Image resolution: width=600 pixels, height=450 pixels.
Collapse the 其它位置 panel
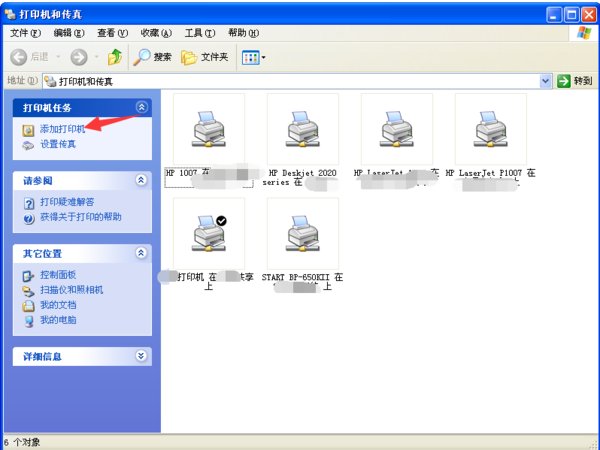point(141,253)
